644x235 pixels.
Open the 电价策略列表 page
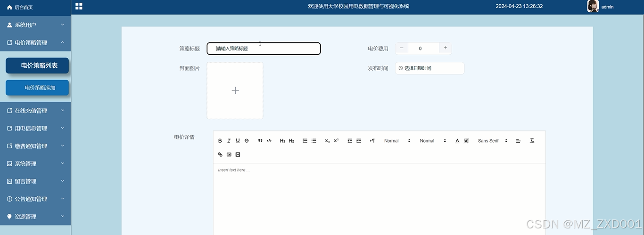37,65
